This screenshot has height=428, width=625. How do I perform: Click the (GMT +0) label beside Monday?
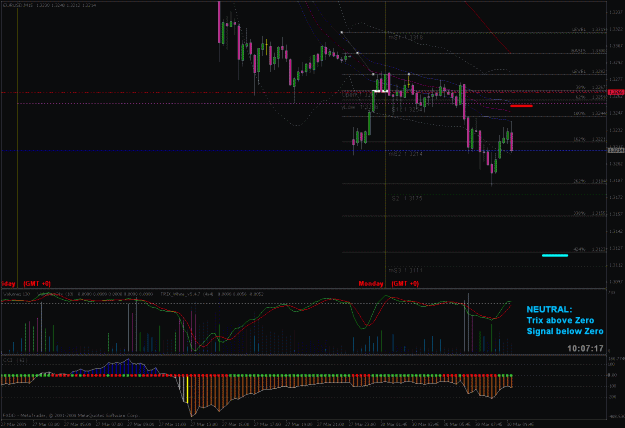coord(405,284)
